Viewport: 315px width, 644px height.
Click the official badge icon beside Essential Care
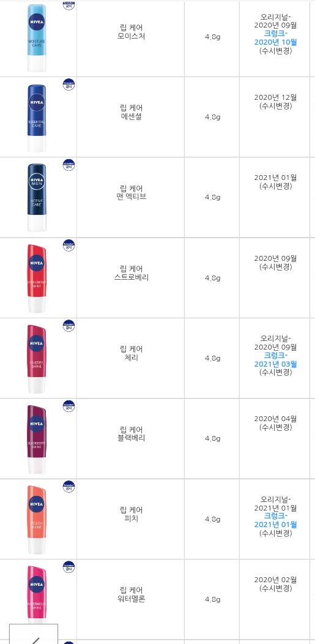[69, 84]
